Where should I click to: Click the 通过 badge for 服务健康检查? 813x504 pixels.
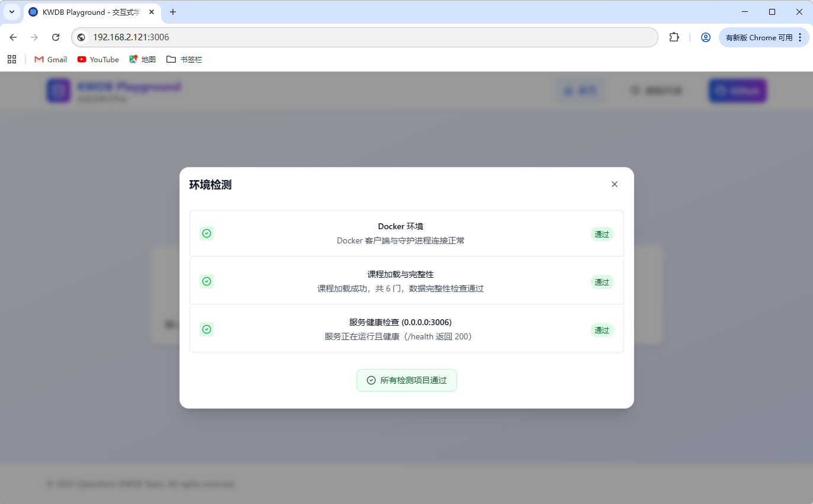point(602,330)
